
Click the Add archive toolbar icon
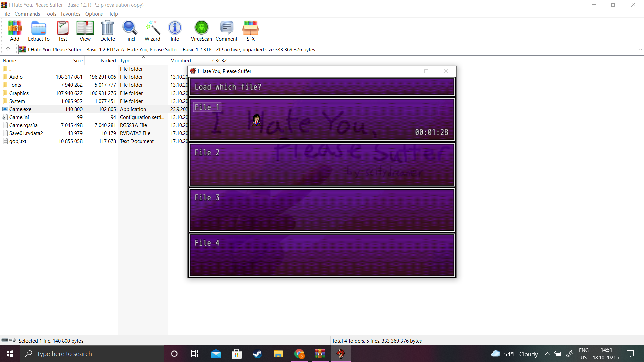(15, 31)
